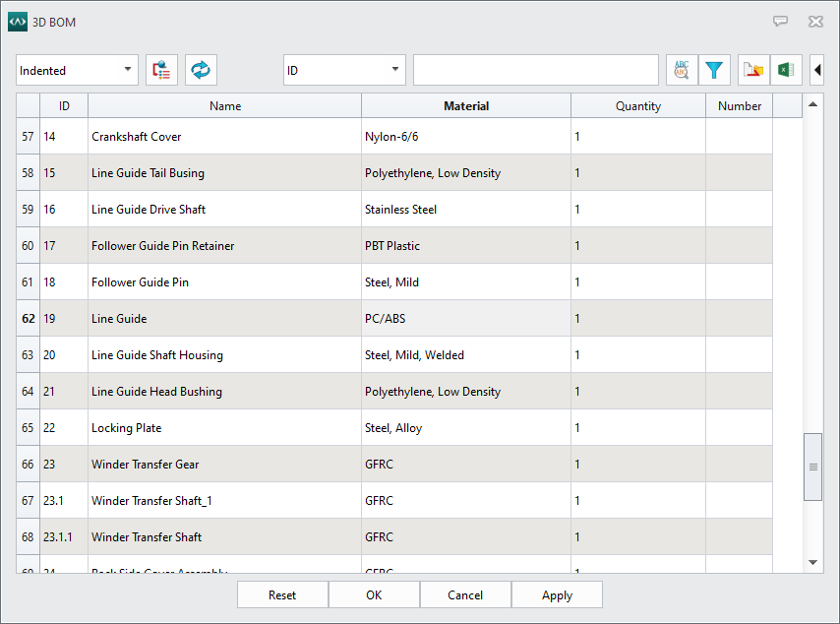The height and width of the screenshot is (624, 840).
Task: Sort by the Quantity column header
Action: (x=638, y=106)
